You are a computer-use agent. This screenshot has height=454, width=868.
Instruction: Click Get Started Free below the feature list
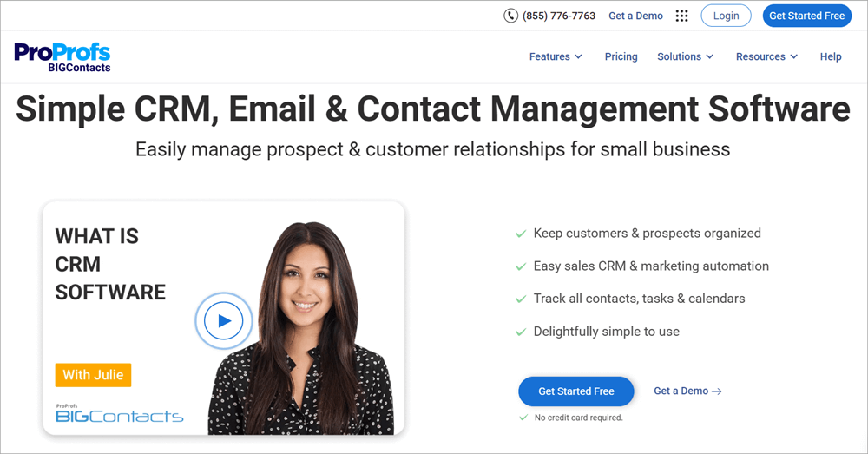click(x=576, y=391)
